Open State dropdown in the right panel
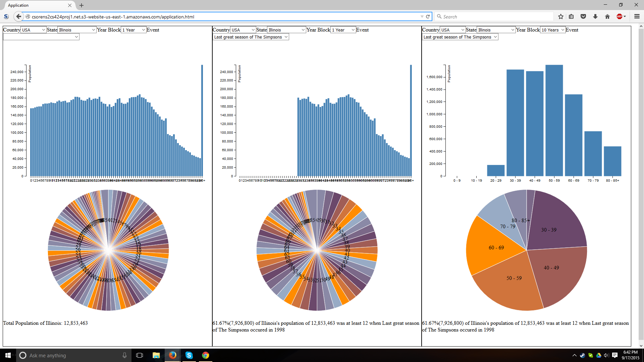This screenshot has height=362, width=644. (x=496, y=30)
